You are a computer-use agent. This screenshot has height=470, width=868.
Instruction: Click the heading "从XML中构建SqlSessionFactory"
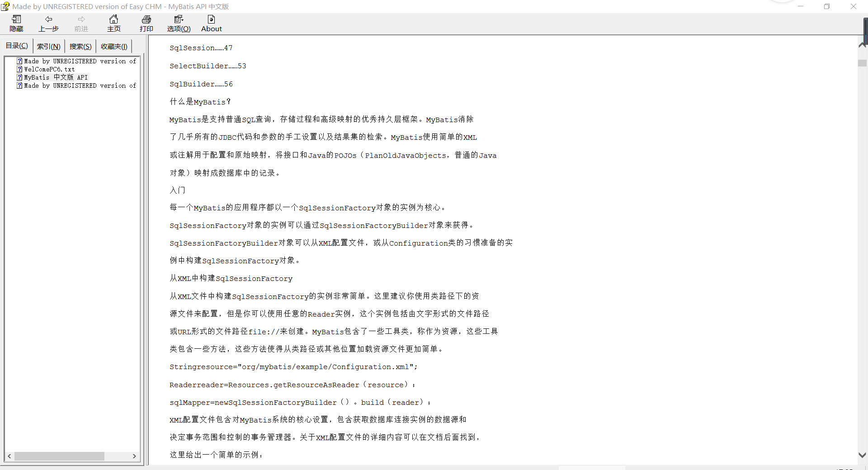point(231,278)
